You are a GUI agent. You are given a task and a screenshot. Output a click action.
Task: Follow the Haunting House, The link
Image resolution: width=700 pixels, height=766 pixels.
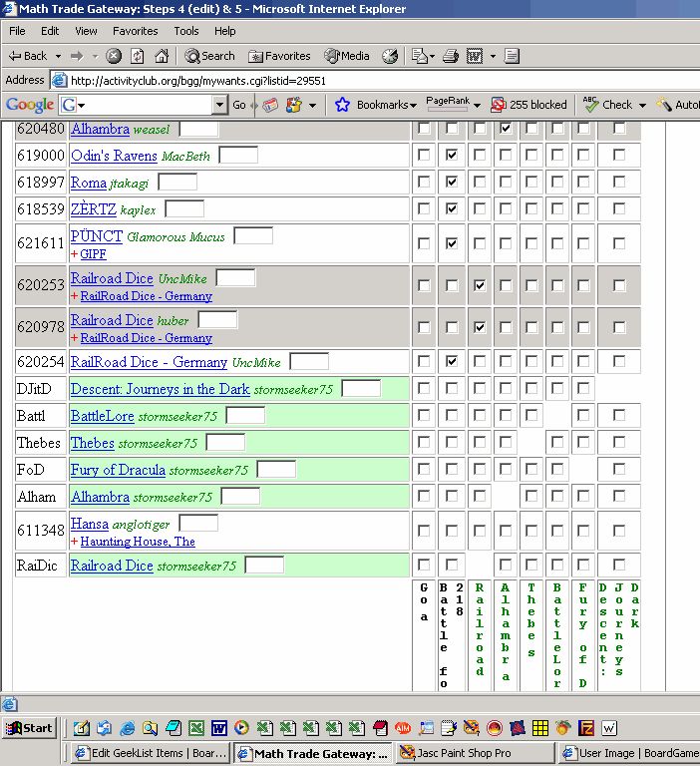pyautogui.click(x=138, y=542)
